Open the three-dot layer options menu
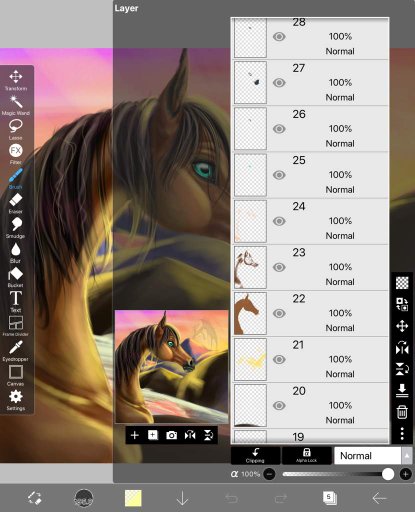415x512 pixels. click(x=402, y=433)
